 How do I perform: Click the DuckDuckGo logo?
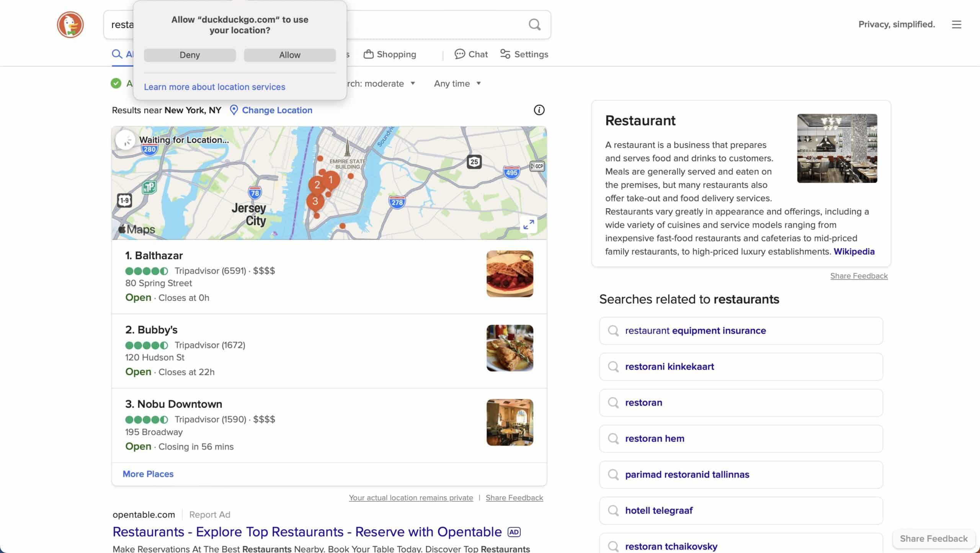(70, 24)
